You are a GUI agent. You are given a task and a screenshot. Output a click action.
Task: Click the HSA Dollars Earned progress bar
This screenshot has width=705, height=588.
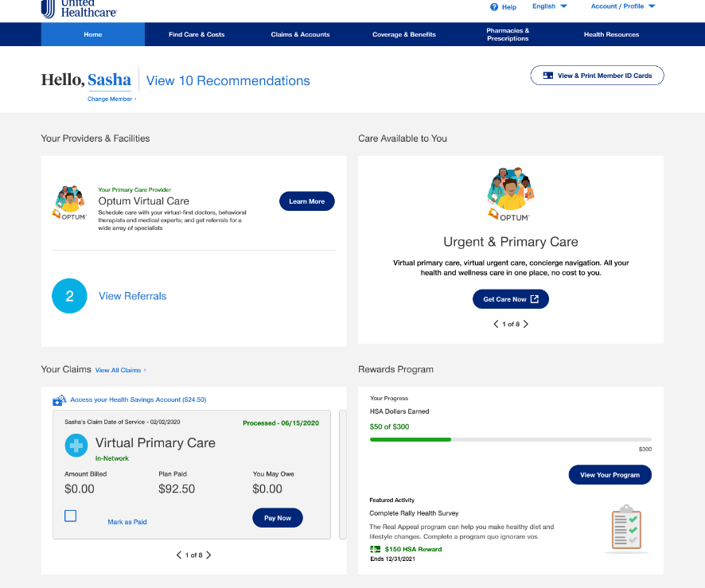click(510, 440)
